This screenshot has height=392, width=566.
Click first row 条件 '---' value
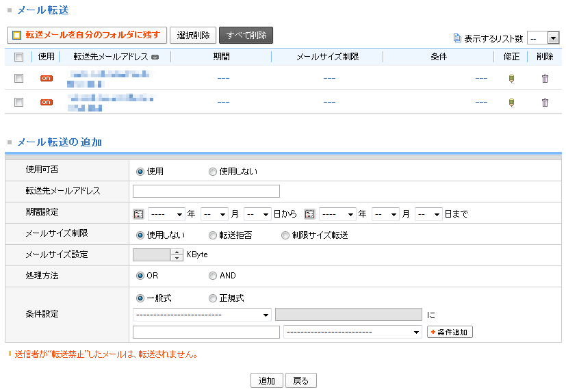pos(482,78)
